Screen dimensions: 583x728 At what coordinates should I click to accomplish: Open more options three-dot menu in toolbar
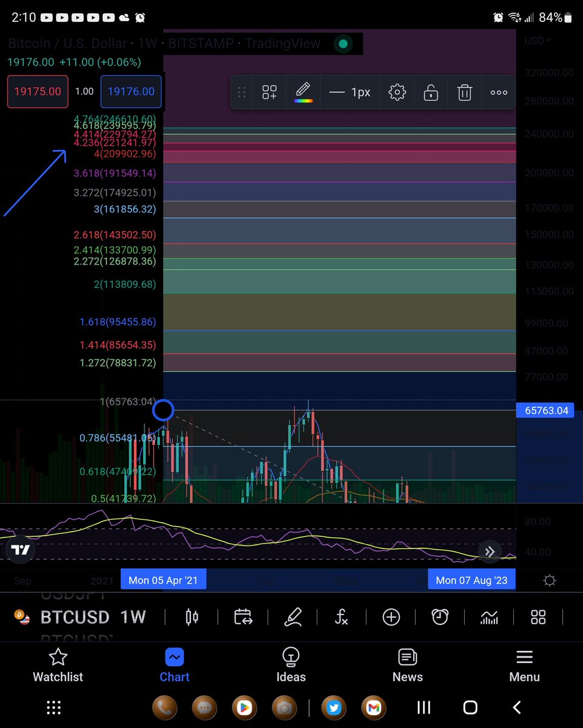[x=499, y=92]
